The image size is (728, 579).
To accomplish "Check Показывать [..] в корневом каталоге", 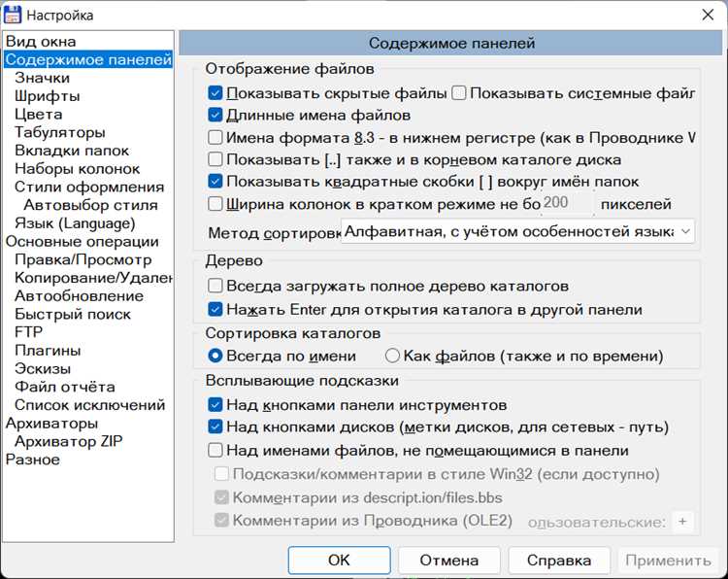I will (x=215, y=159).
